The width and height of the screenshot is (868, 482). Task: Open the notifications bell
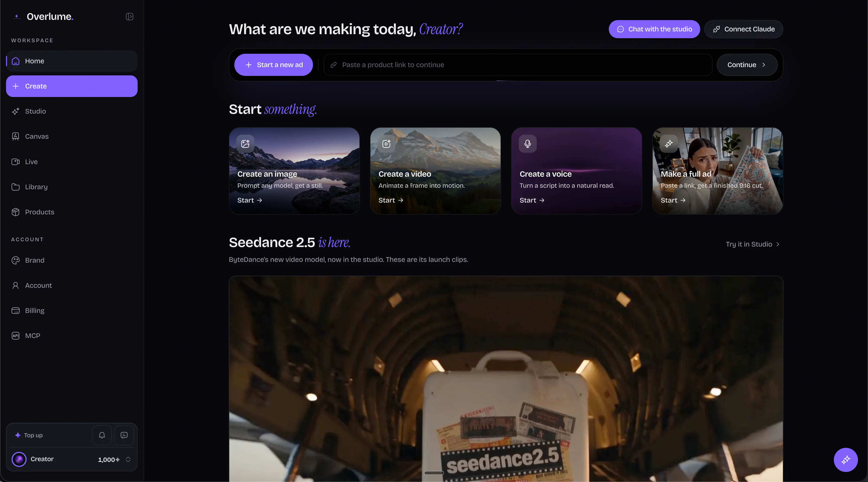click(102, 435)
